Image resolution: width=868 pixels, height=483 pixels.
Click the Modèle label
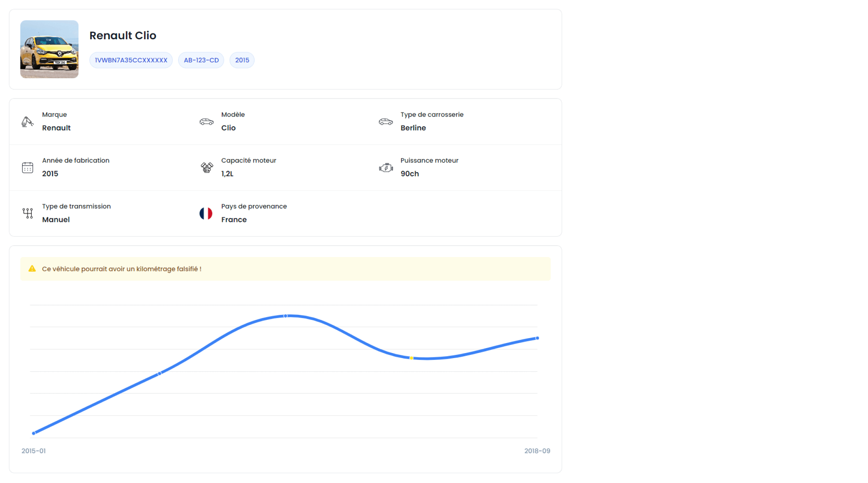(233, 115)
